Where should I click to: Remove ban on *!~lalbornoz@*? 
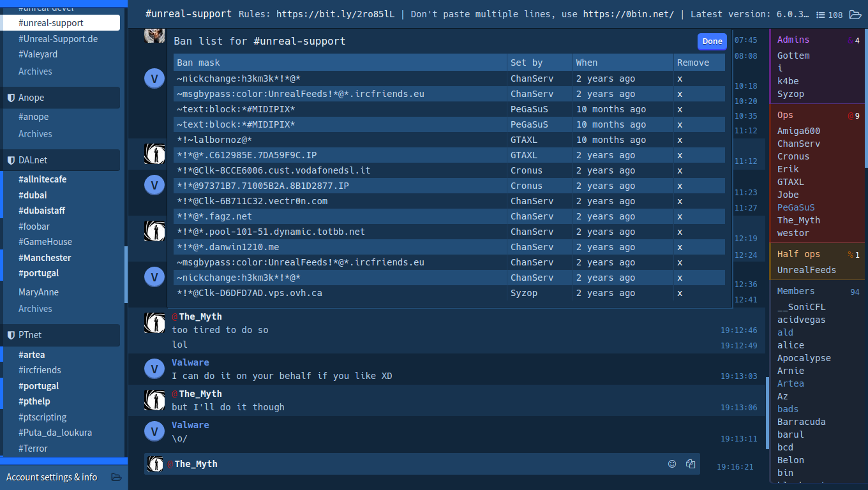[x=680, y=140]
